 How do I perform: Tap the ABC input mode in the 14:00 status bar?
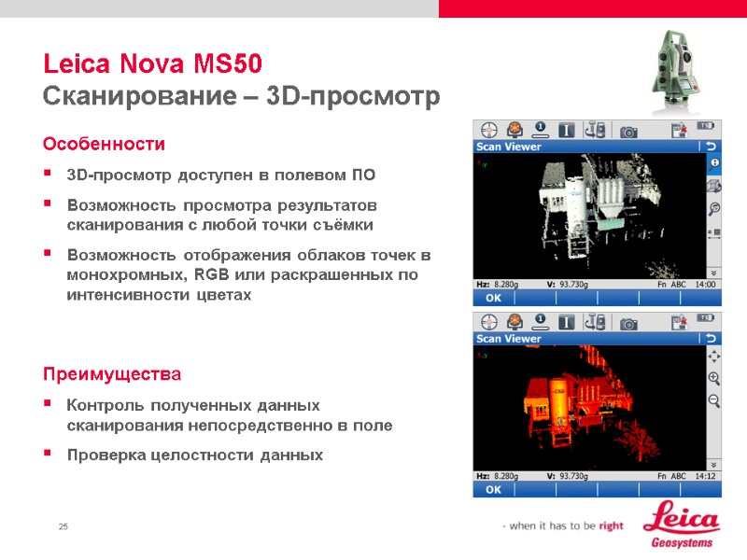coord(679,285)
